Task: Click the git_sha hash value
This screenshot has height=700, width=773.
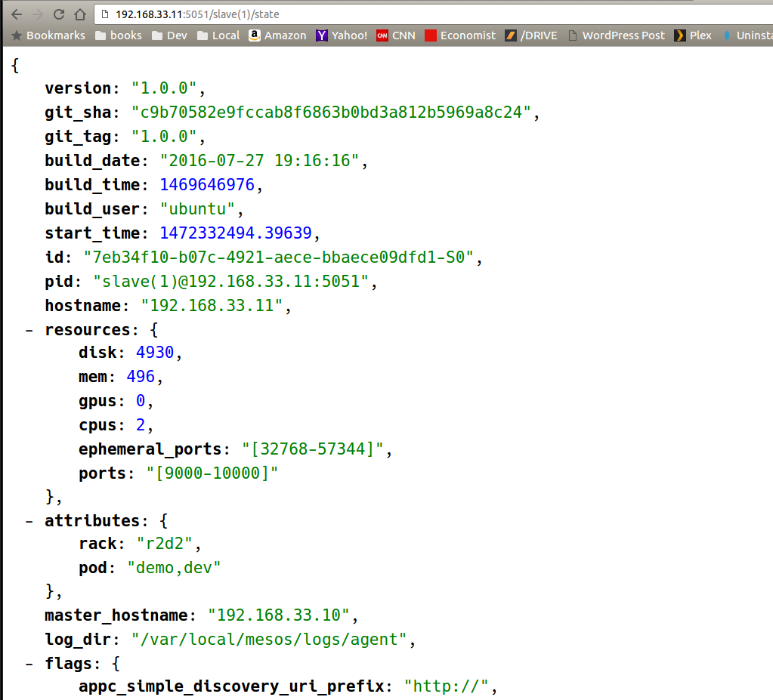Action: (332, 113)
